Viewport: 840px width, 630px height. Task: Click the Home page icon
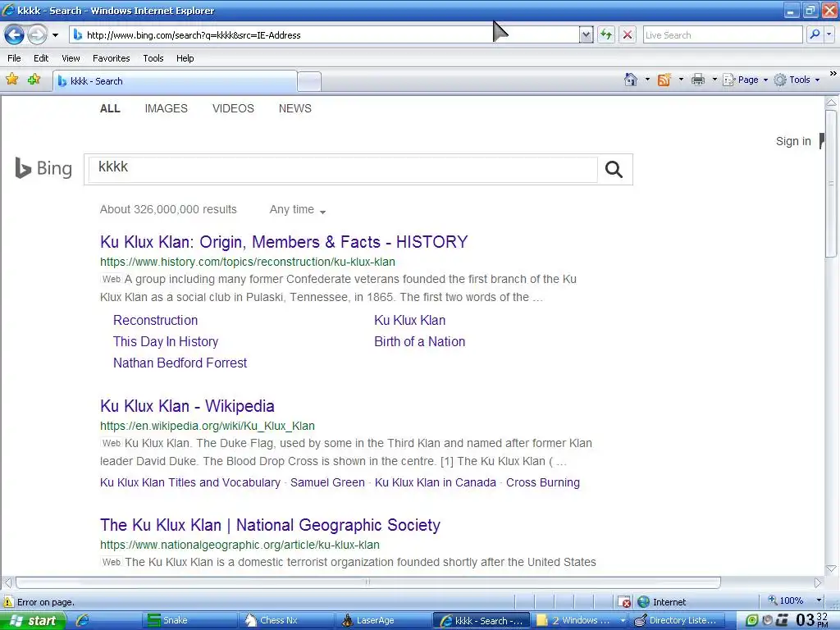point(631,80)
